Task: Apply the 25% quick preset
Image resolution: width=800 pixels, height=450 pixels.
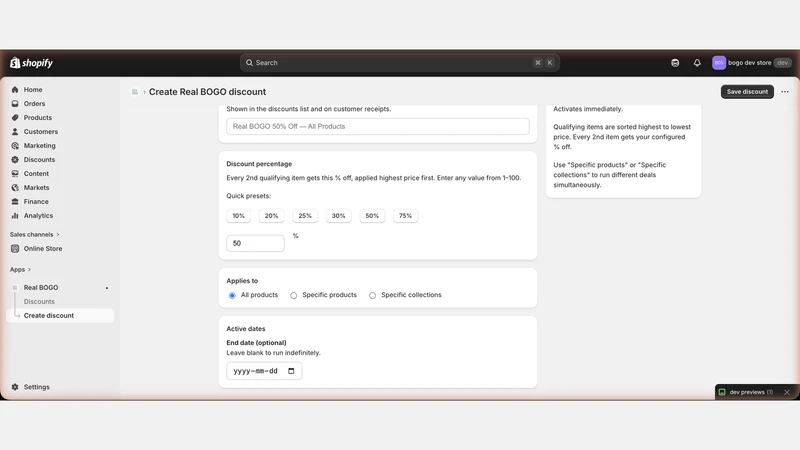Action: (x=305, y=216)
